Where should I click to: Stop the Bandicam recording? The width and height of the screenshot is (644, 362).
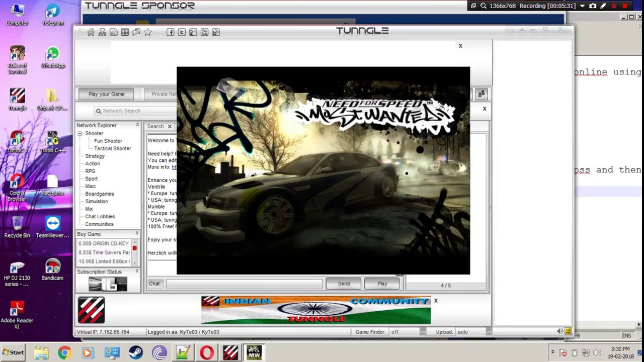625,6
